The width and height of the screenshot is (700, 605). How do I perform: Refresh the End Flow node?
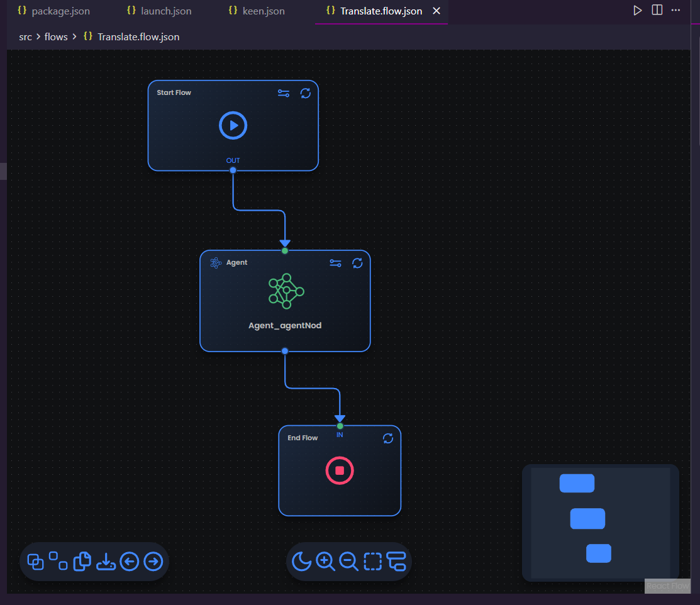[x=388, y=438]
